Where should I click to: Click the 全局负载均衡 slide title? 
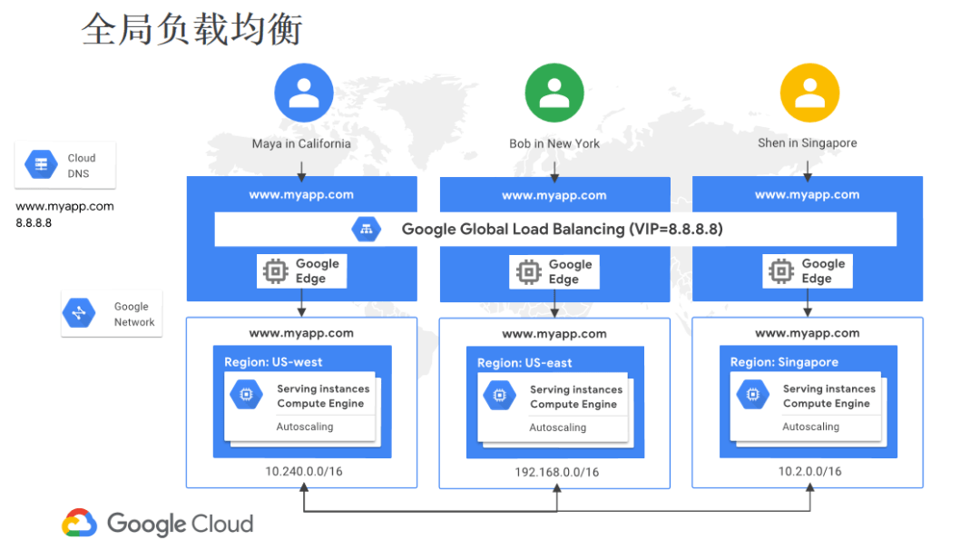(191, 29)
